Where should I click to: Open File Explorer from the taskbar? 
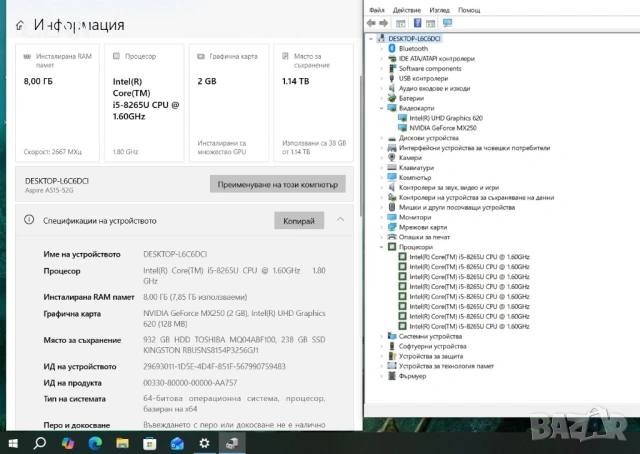tap(122, 443)
